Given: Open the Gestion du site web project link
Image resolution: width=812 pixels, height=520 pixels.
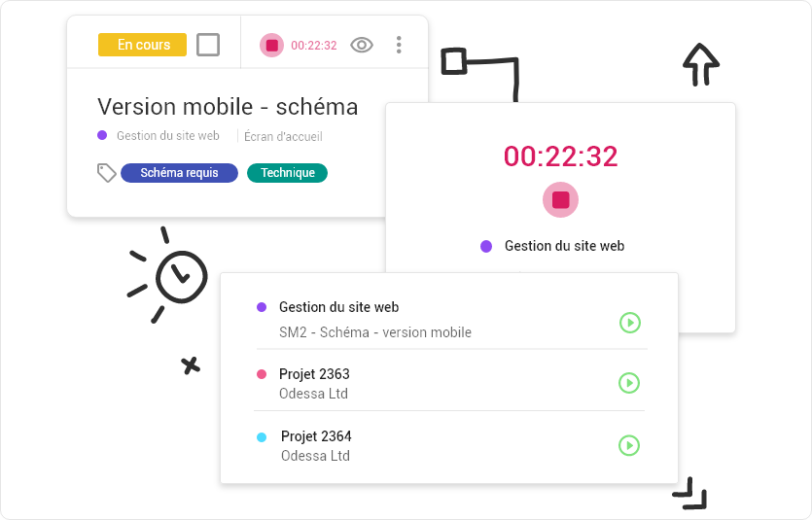Looking at the screenshot, I should [x=168, y=135].
